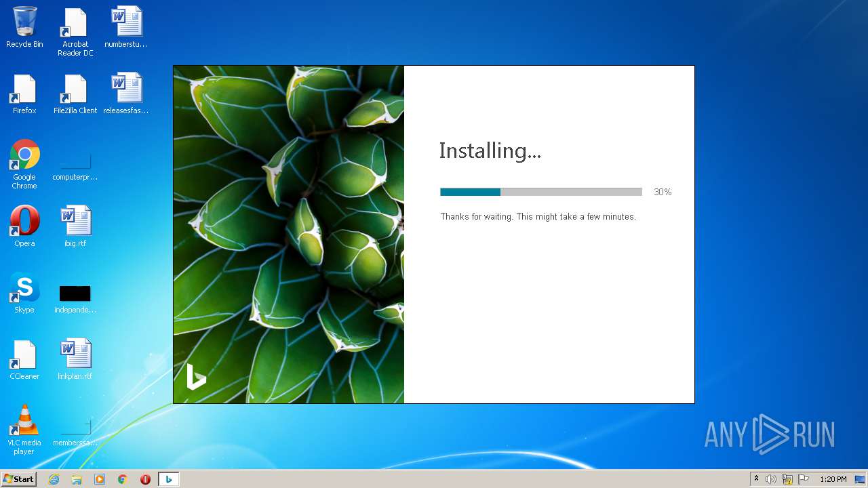Select Bing installer taskbar button

tap(169, 479)
